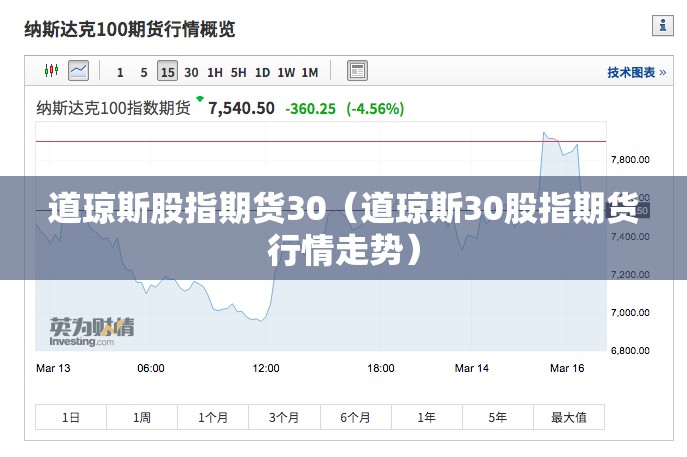
Task: Click the price value 7,540.50
Action: coord(241,108)
